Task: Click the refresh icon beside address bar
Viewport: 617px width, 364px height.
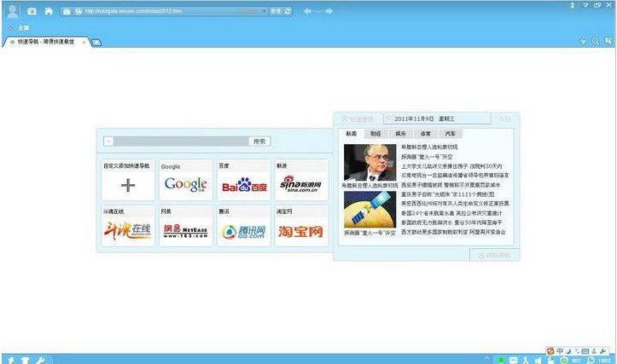Action: point(288,11)
